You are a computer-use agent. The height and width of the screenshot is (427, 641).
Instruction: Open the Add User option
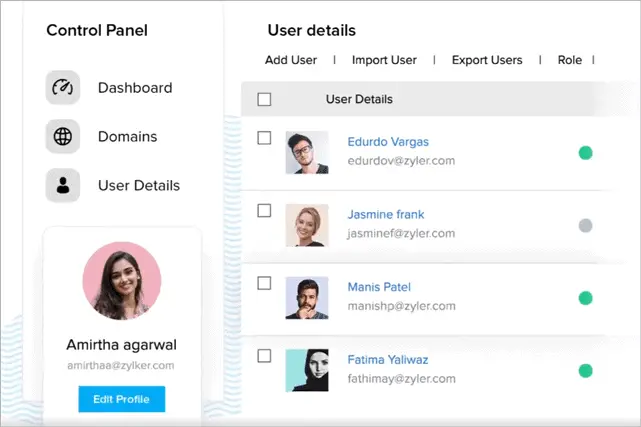click(x=291, y=60)
